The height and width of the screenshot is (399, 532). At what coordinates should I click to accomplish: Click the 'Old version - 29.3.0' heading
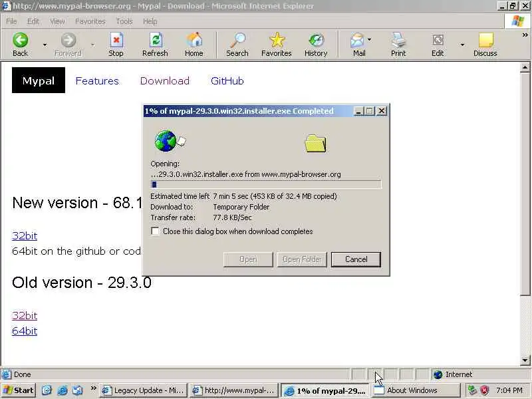(x=81, y=283)
